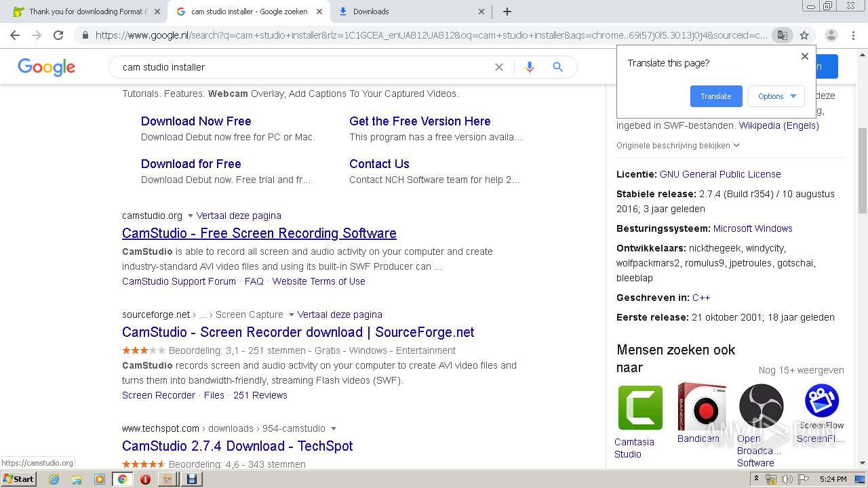Show hidden tray icons arrow
This screenshot has width=868, height=488.
point(756,479)
